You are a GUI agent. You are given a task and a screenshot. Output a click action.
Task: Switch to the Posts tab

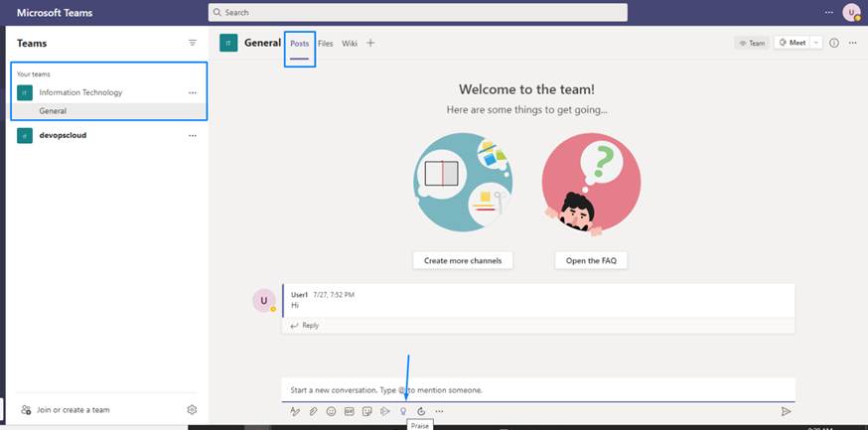tap(300, 44)
